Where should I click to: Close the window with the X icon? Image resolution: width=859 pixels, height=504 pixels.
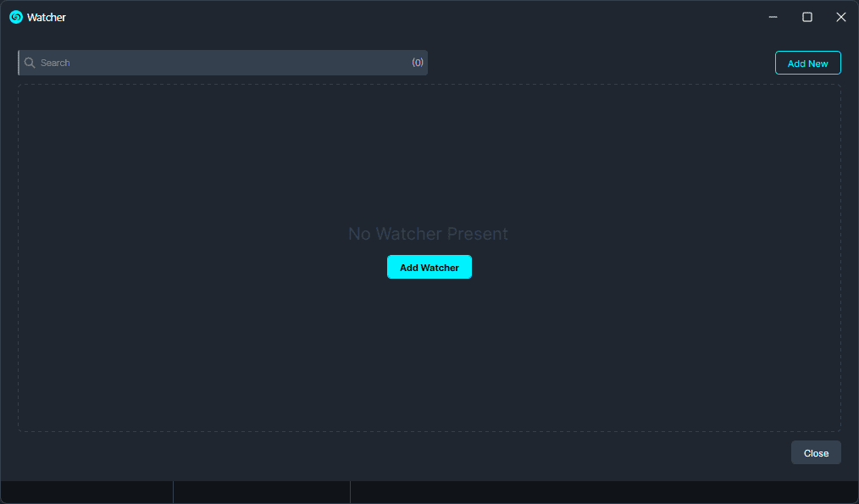[840, 17]
